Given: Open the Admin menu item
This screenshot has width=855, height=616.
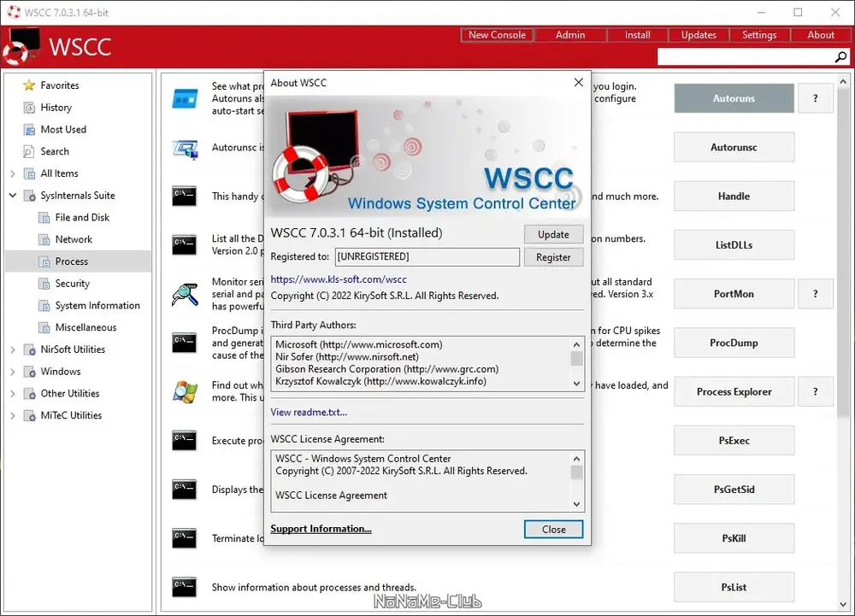Looking at the screenshot, I should [570, 35].
